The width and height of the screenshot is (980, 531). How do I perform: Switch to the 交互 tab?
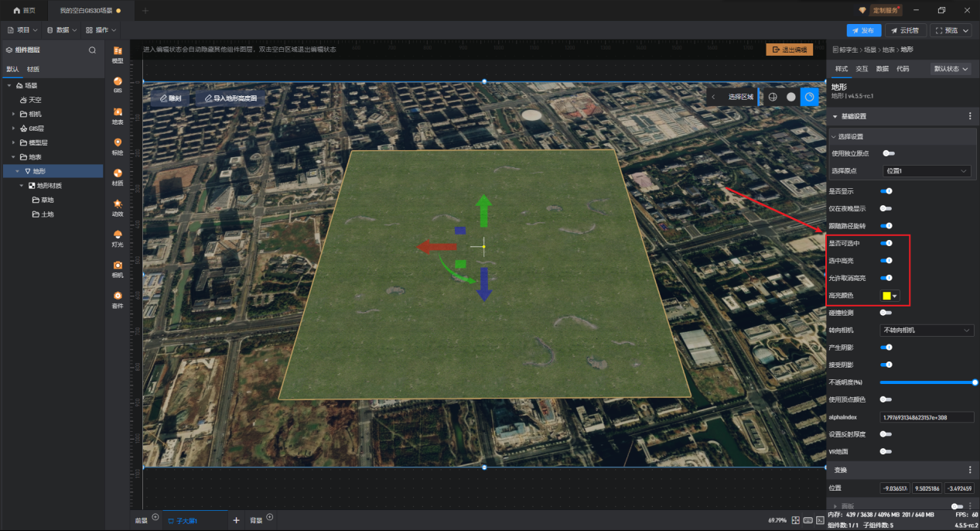point(862,69)
